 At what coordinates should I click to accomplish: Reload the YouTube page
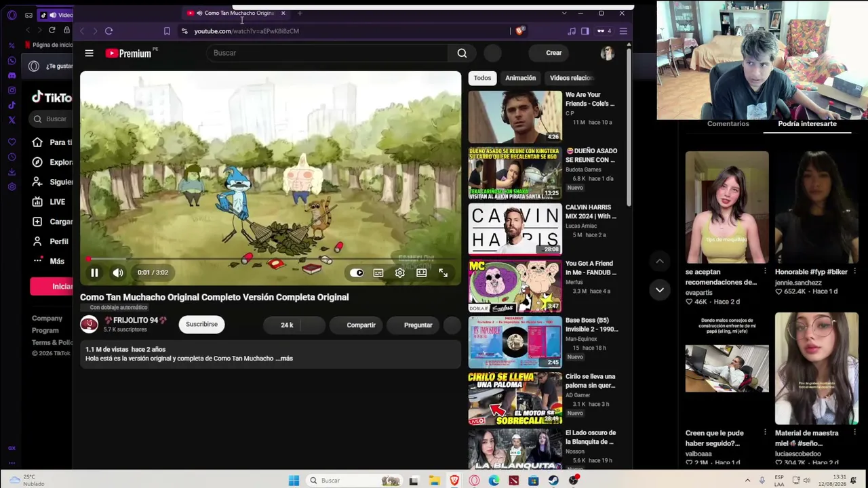click(x=108, y=30)
